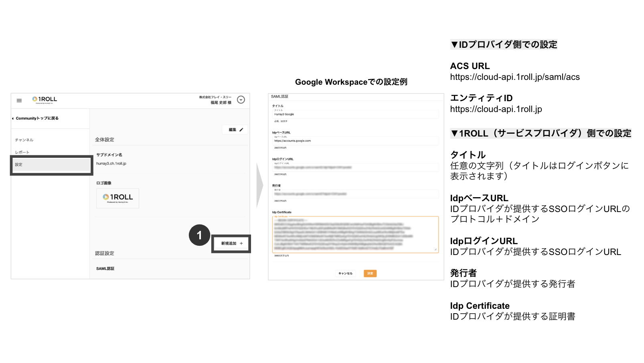The width and height of the screenshot is (644, 363).
Task: Click the ロゴ画像 thumbnail image
Action: pyautogui.click(x=117, y=198)
